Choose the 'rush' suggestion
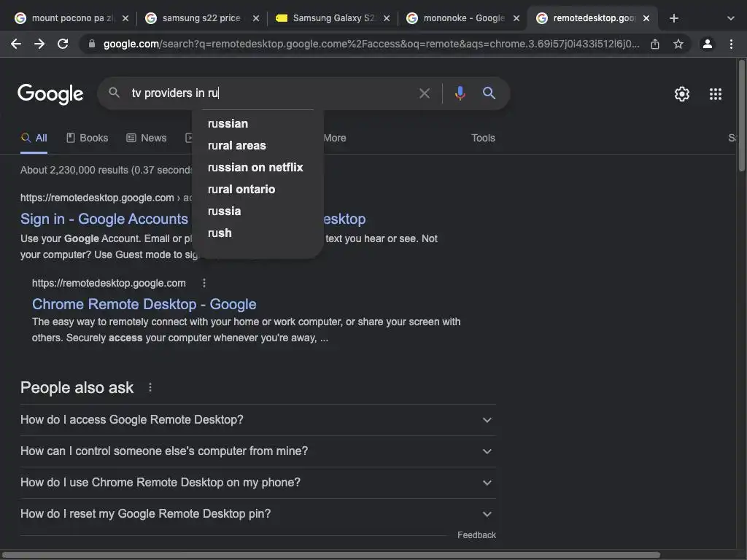 (258, 233)
